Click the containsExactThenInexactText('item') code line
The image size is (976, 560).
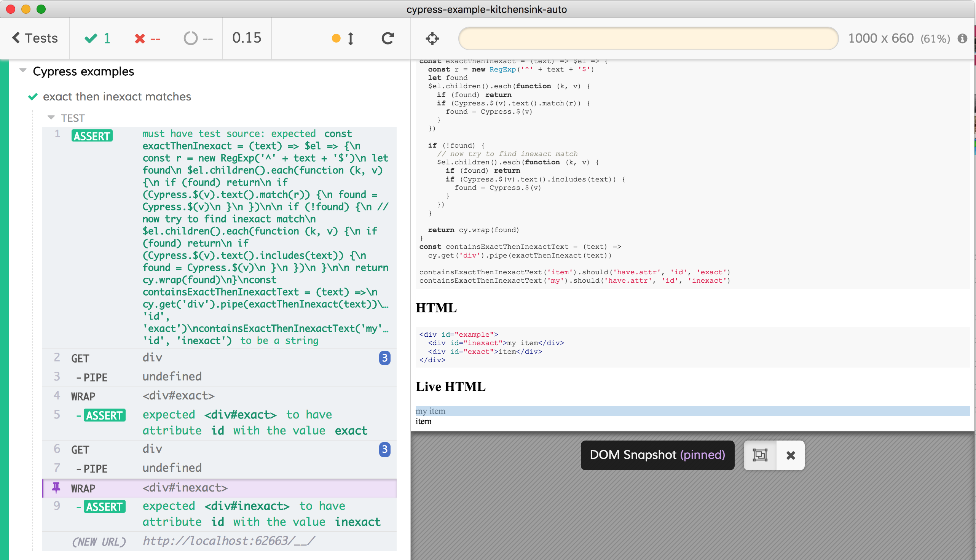point(575,272)
